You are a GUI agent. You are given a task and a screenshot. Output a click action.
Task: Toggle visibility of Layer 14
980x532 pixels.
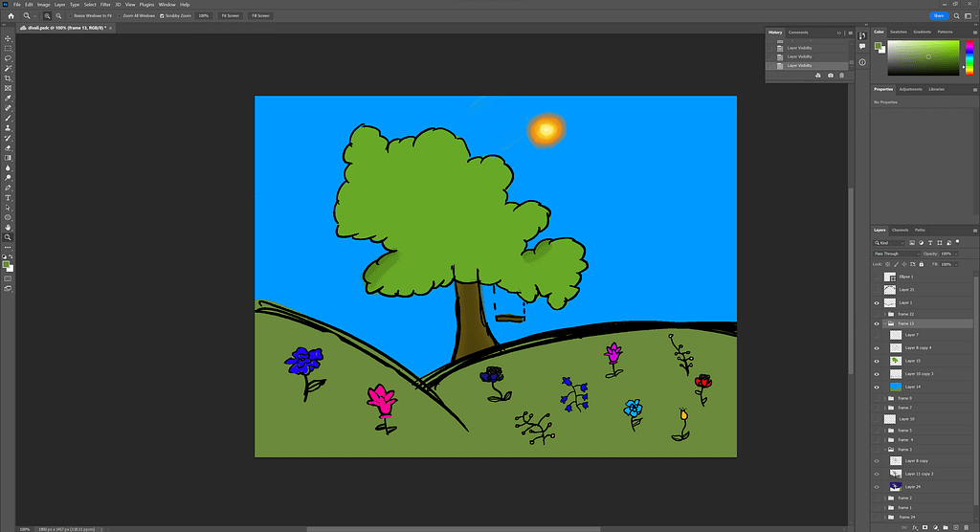(878, 386)
